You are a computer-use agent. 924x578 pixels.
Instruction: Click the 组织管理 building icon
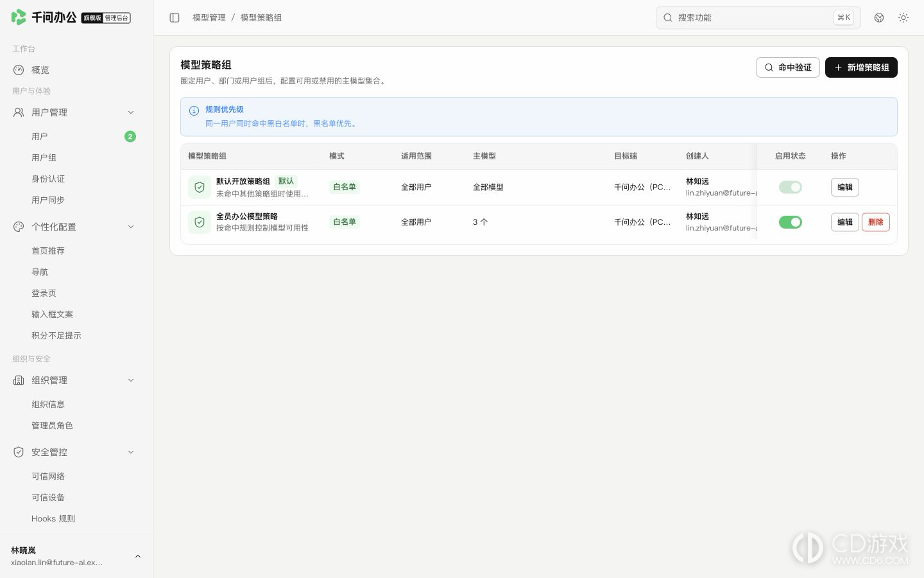point(19,380)
